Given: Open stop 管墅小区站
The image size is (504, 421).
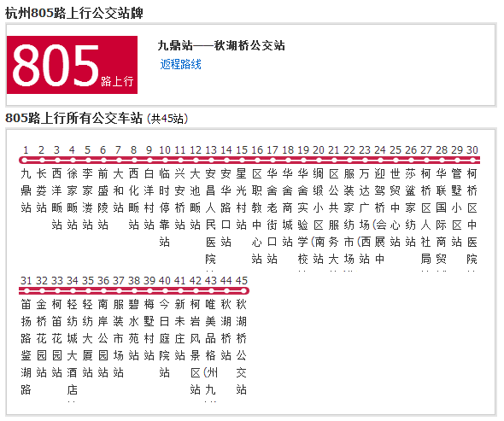Looking at the screenshot, I should tap(457, 208).
